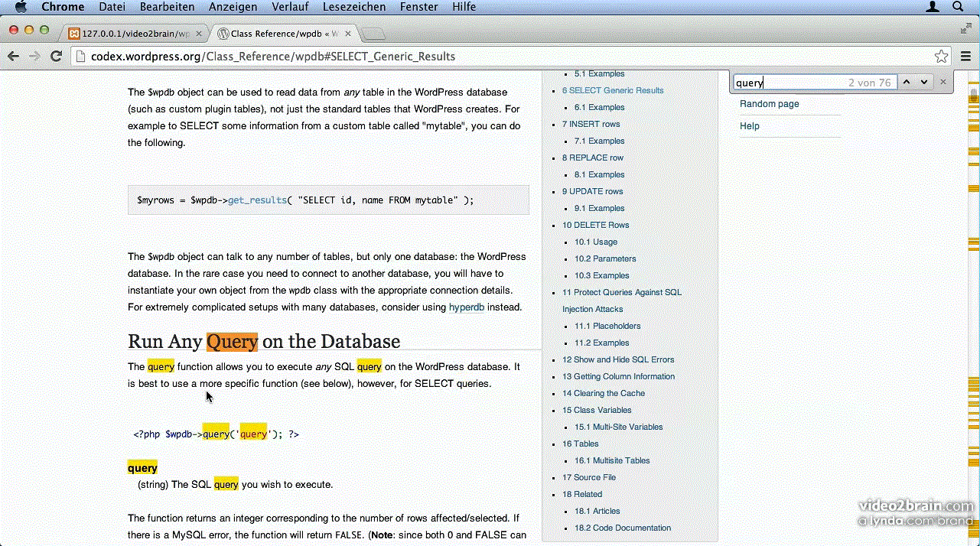
Task: Open the Datei menu
Action: click(112, 7)
